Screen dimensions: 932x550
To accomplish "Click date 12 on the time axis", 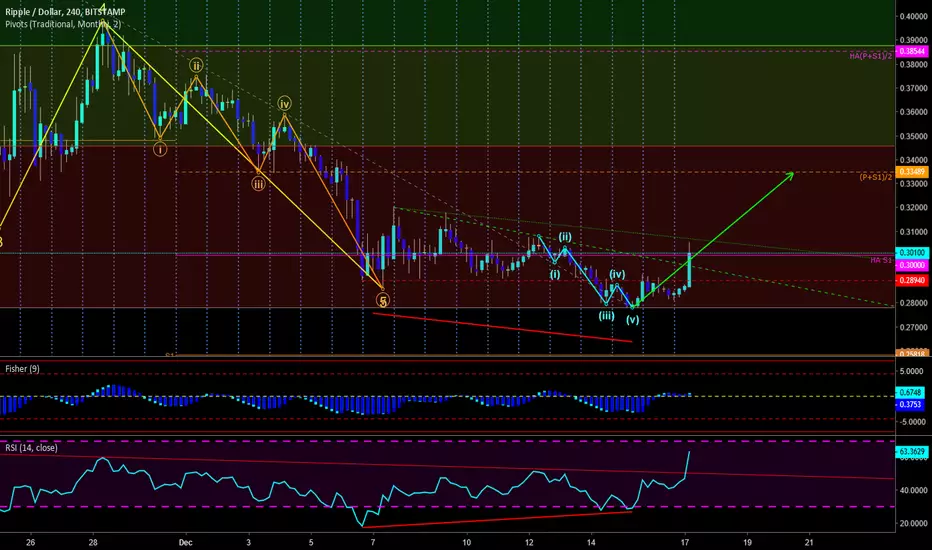I will (529, 542).
